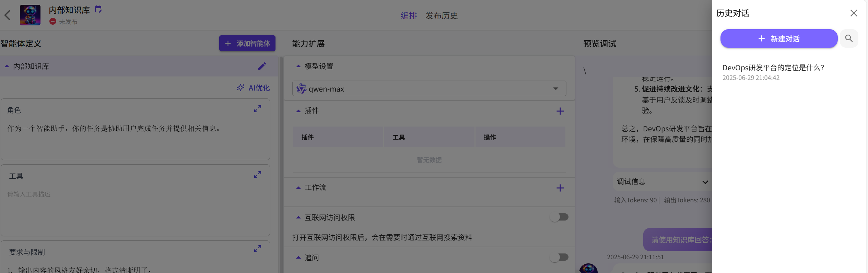868x273 pixels.
Task: Run AI优化 on the prompt
Action: click(253, 88)
